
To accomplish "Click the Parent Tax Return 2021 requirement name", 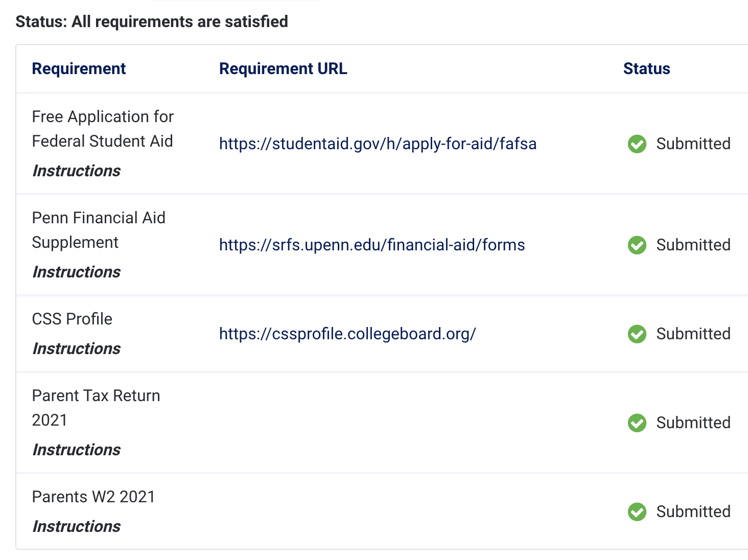I will pos(96,408).
